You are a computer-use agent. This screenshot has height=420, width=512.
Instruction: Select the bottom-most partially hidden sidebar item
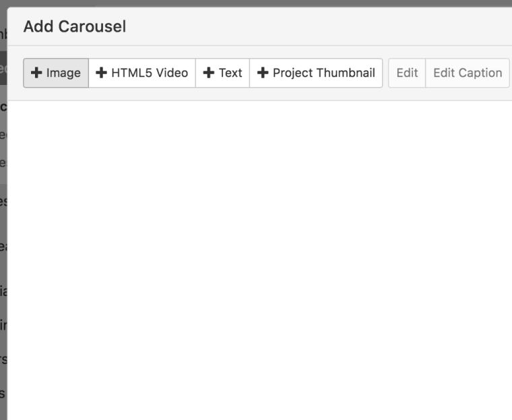click(3, 392)
